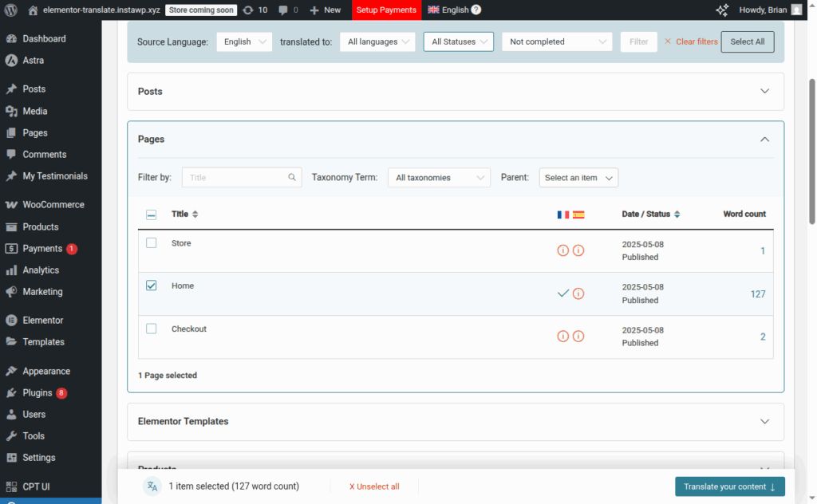Click the page vertical scrollbar

pos(811,151)
